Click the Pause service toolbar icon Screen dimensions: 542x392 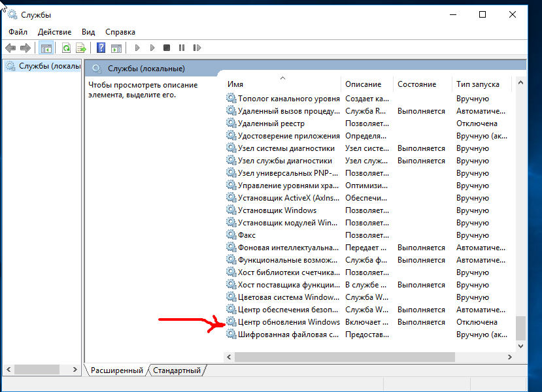coord(181,48)
